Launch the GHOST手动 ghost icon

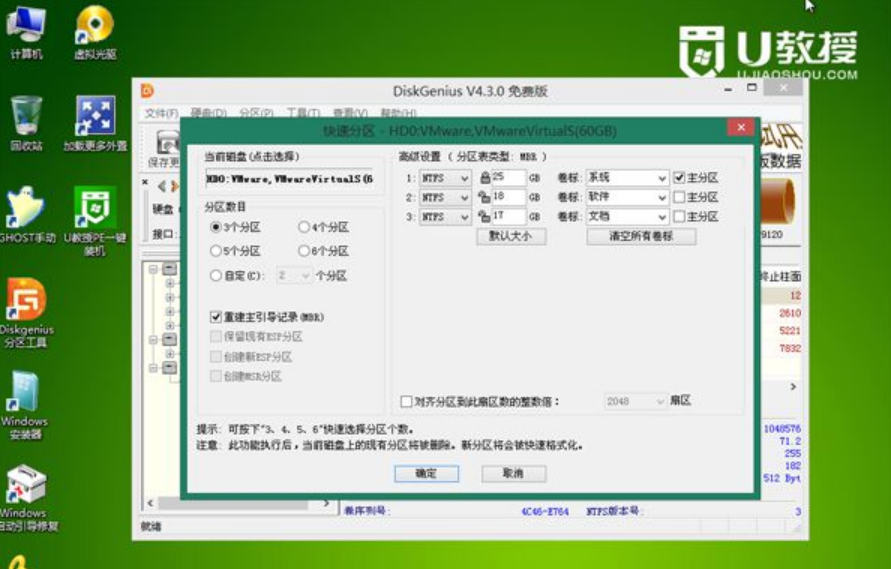pyautogui.click(x=26, y=215)
